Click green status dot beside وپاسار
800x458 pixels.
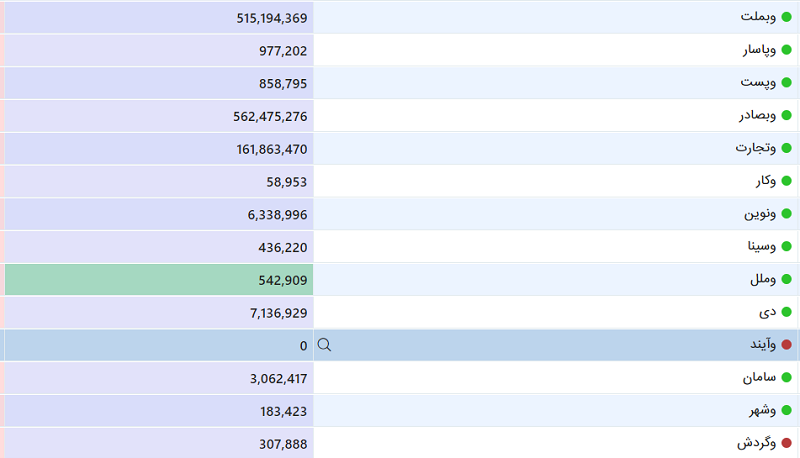[786, 50]
